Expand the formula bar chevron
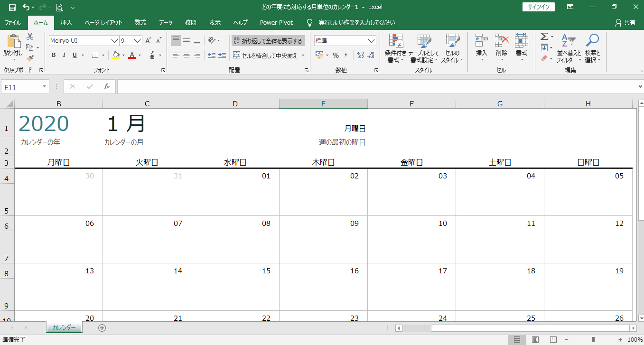The width and height of the screenshot is (644, 345). point(640,87)
